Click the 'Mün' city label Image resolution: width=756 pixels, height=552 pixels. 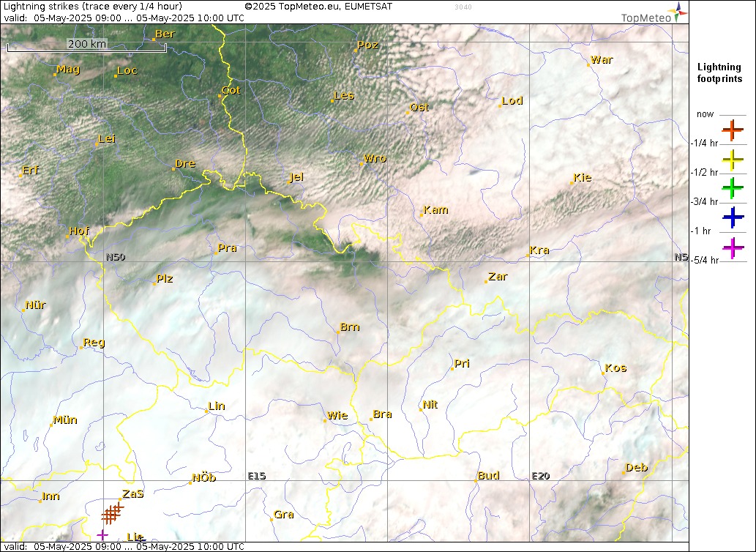point(64,420)
